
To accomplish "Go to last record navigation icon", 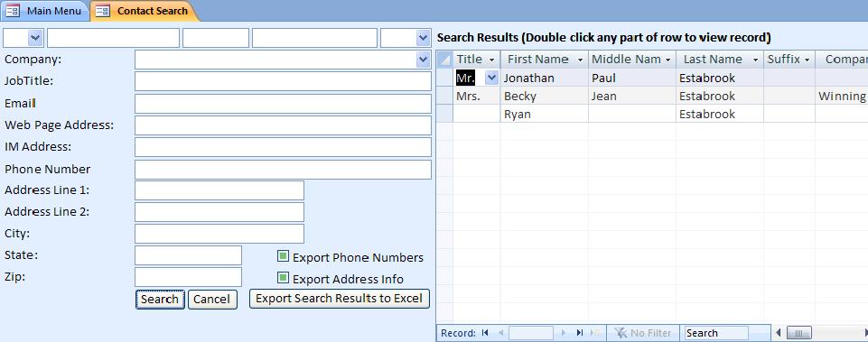I will point(580,333).
